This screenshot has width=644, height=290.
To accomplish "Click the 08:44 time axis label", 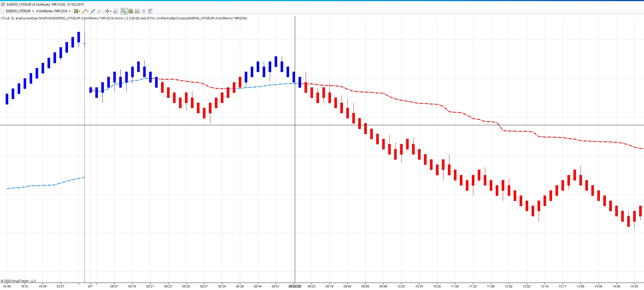I will tap(258, 286).
